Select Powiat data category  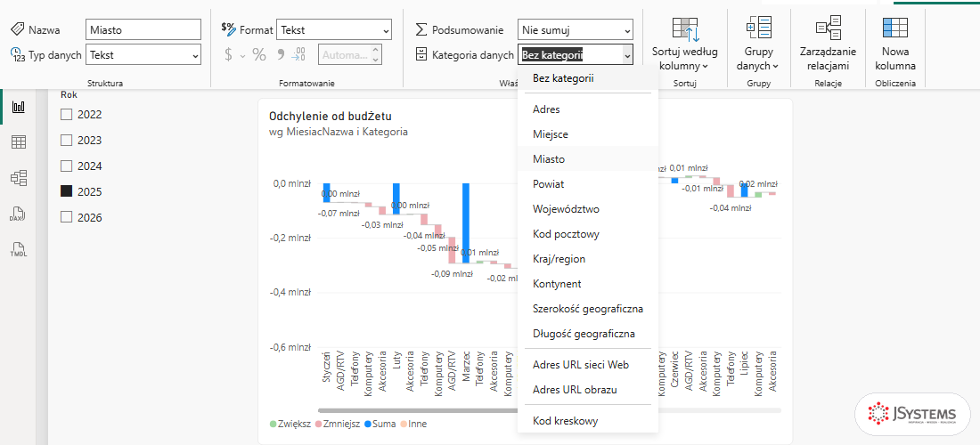tap(587, 184)
